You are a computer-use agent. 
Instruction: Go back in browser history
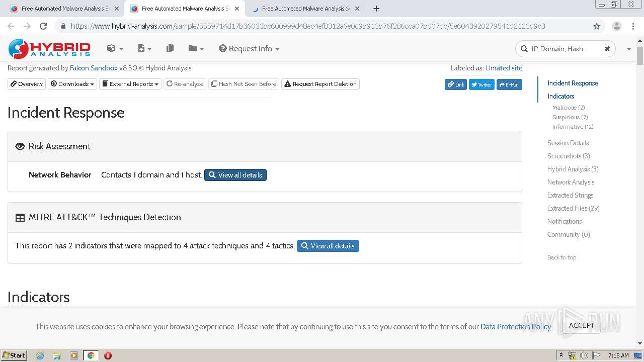coord(11,26)
